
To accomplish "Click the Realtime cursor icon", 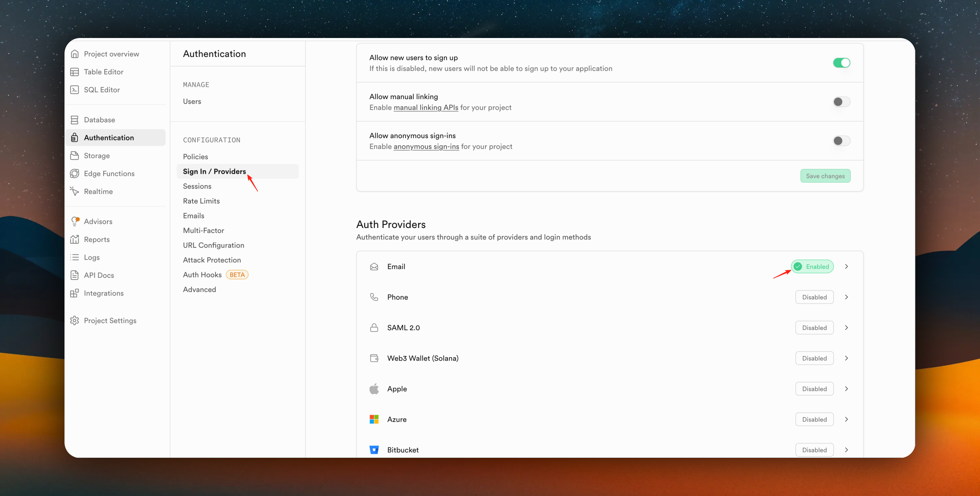I will click(x=75, y=192).
